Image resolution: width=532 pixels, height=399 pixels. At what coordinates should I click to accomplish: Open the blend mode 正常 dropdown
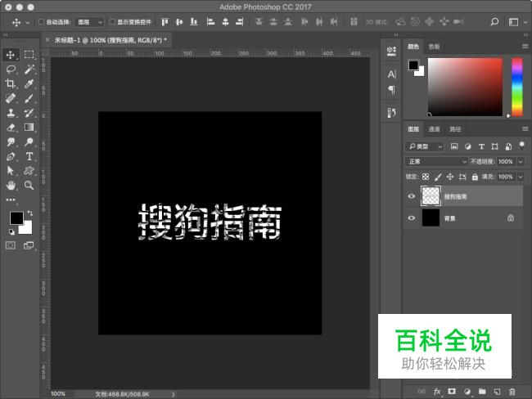pos(436,162)
